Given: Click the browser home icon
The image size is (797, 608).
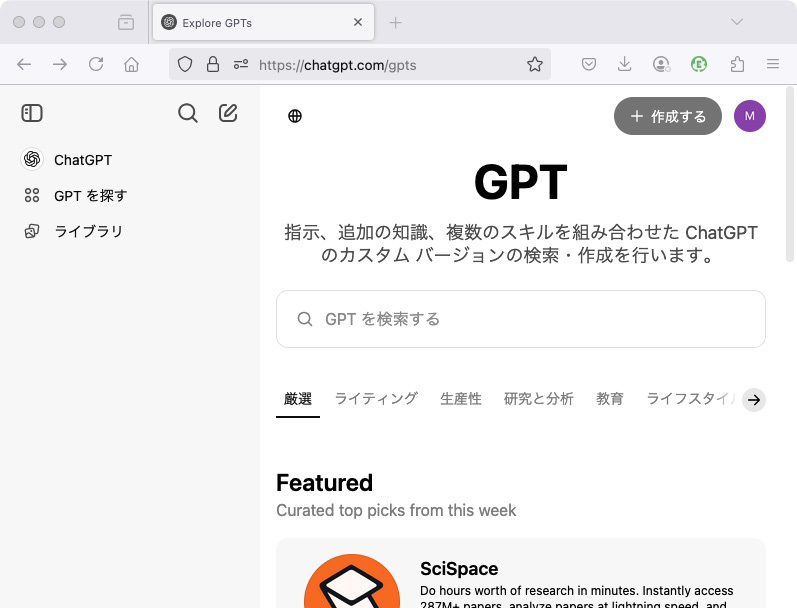Looking at the screenshot, I should pos(131,64).
